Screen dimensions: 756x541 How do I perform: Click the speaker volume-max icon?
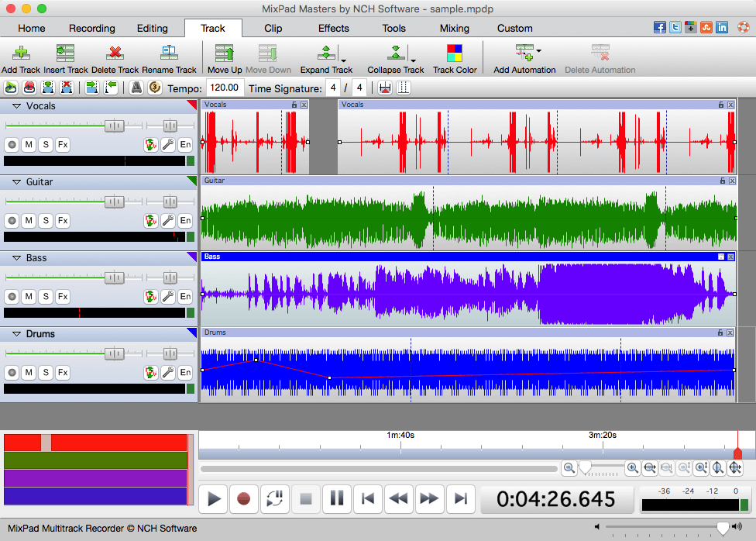pos(737,526)
